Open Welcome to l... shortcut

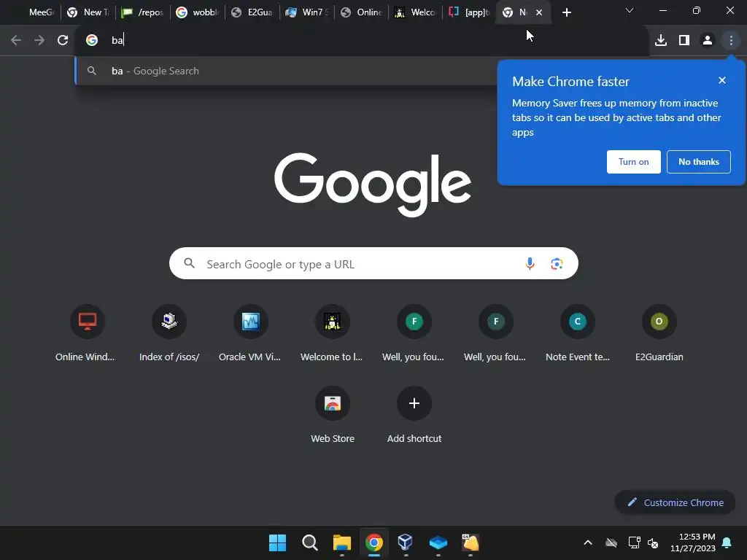tap(333, 334)
